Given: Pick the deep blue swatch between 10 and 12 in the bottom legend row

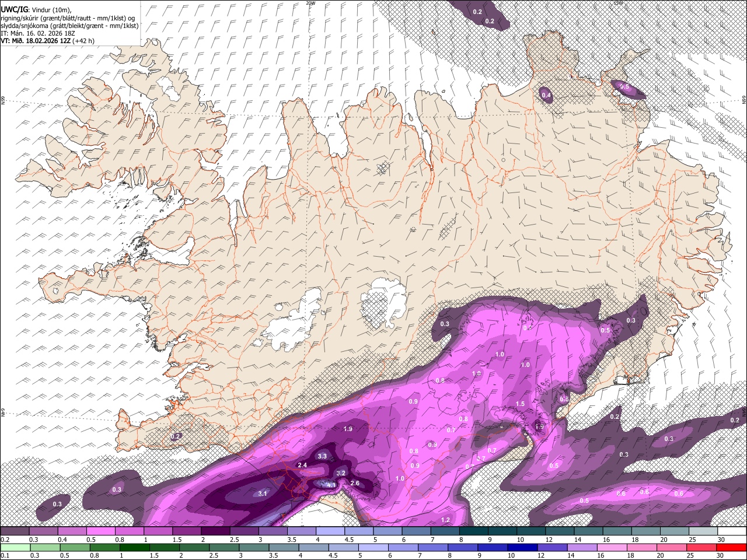Looking at the screenshot, I should point(521,547).
